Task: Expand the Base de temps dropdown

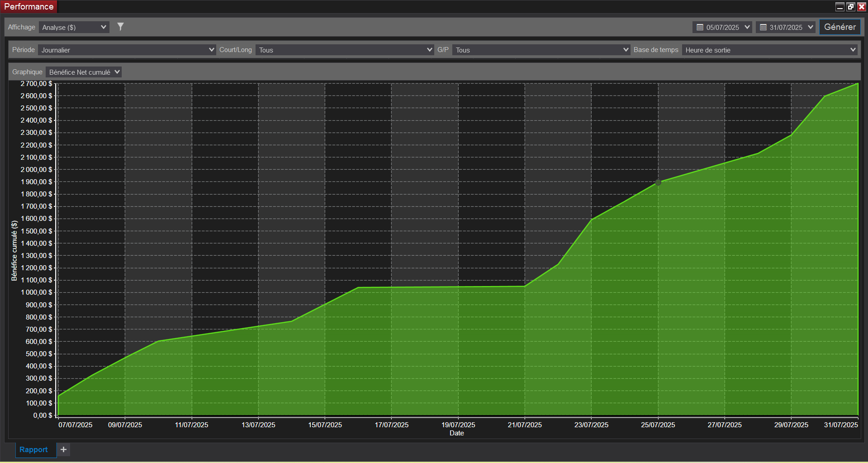Action: tap(770, 50)
